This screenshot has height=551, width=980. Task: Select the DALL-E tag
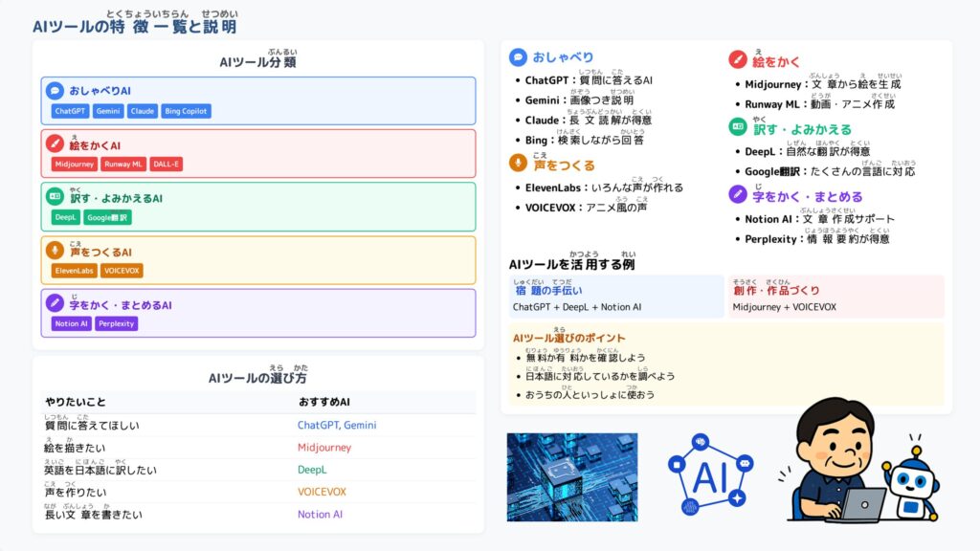167,165
